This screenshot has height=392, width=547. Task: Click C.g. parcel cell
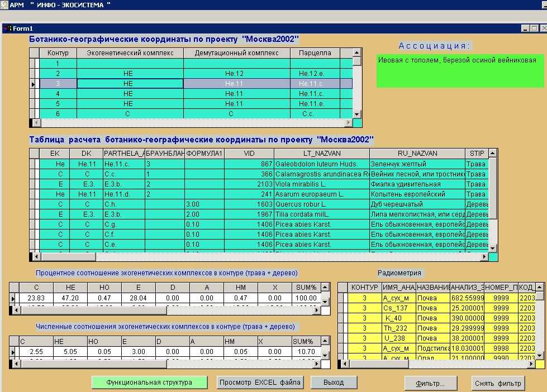point(124,224)
